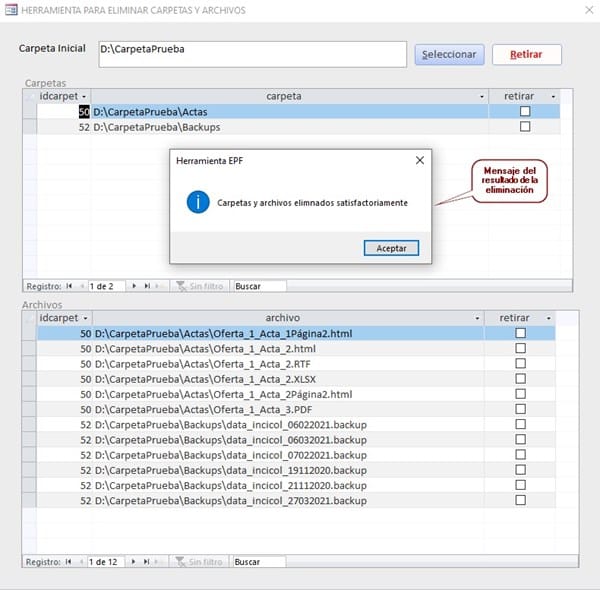
Task: Check retirar for Oferta_1_Acta_2.RTF
Action: coord(520,363)
